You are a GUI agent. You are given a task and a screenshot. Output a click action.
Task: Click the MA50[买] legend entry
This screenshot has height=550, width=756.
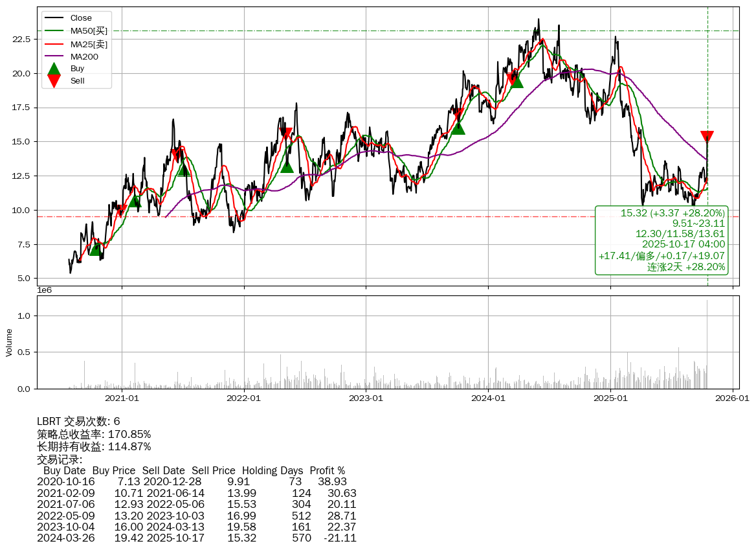pos(89,31)
